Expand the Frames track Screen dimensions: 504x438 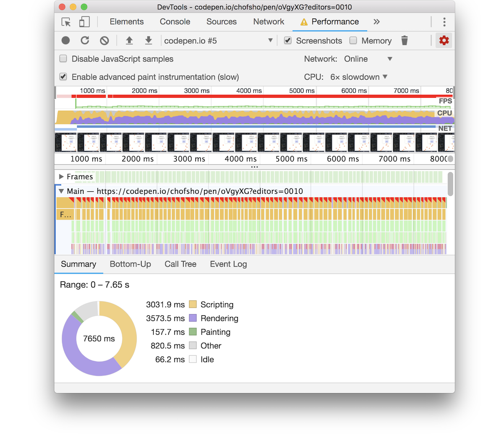point(61,177)
